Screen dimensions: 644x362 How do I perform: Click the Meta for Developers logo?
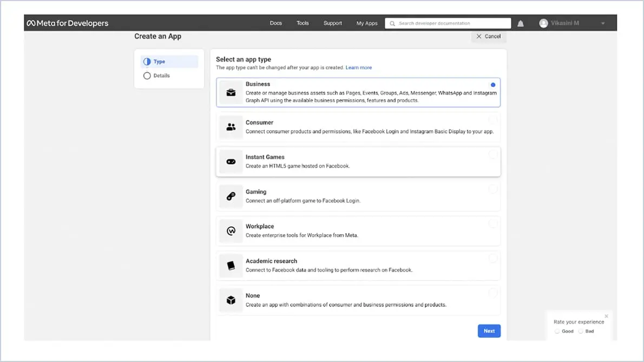tap(68, 23)
